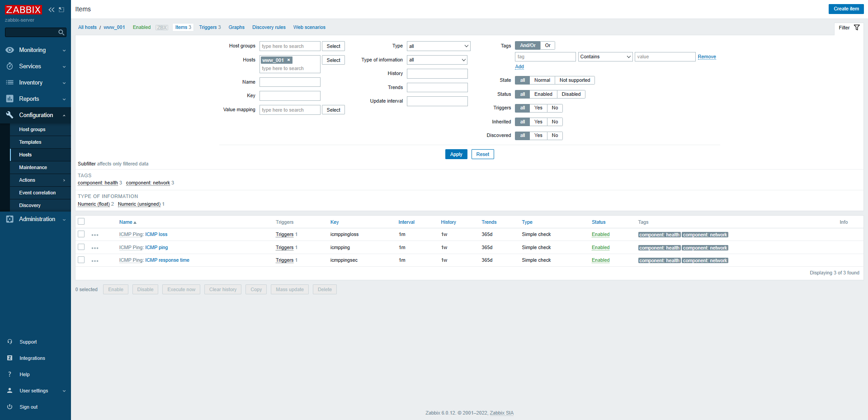Screen dimensions: 868x420
Task: Click the Add tag link
Action: click(519, 67)
